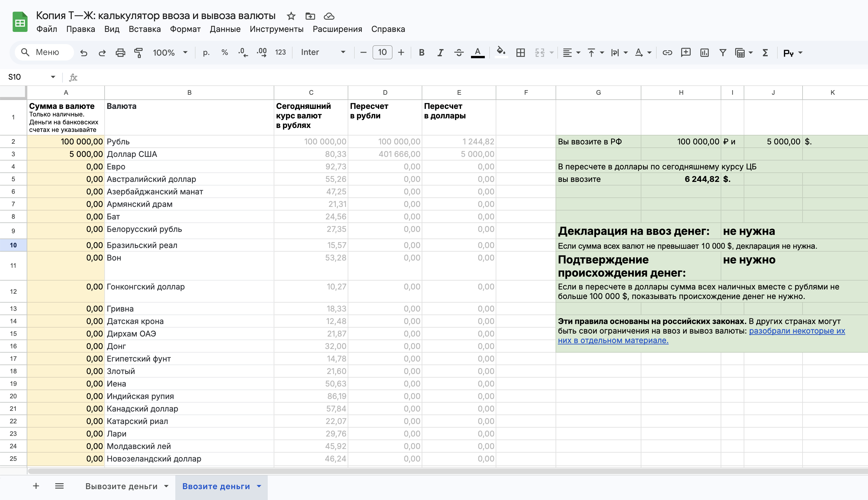Open the Inter font dropdown
This screenshot has height=500, width=868.
pyautogui.click(x=323, y=52)
